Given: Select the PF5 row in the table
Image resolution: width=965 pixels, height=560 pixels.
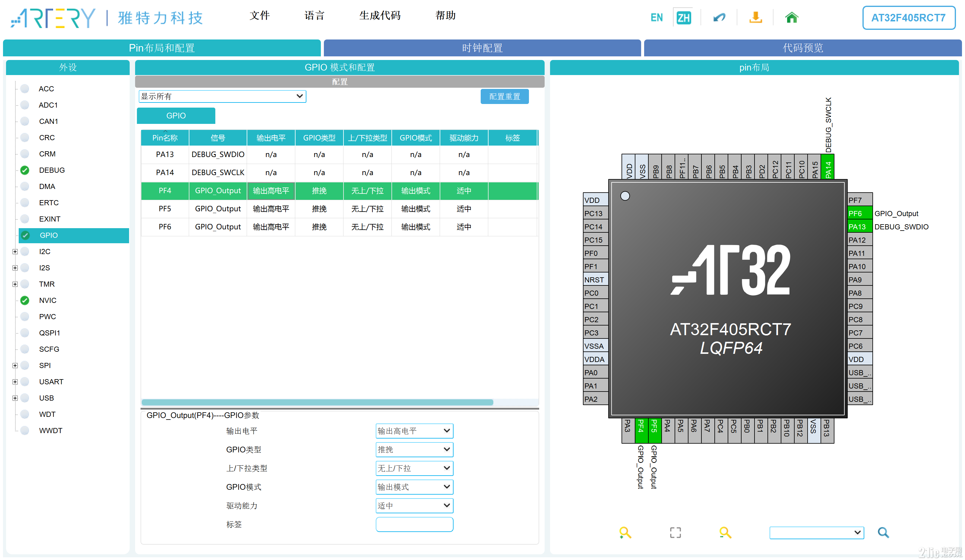Looking at the screenshot, I should coord(339,209).
